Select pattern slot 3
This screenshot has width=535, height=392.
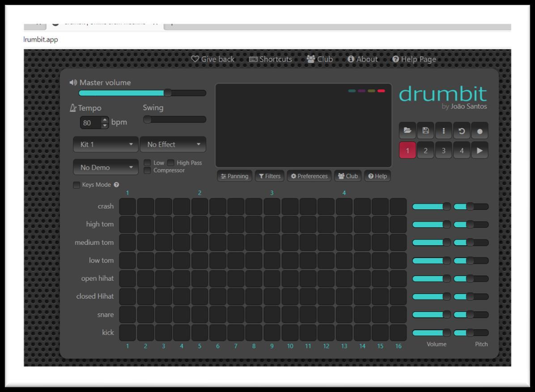[x=444, y=150]
